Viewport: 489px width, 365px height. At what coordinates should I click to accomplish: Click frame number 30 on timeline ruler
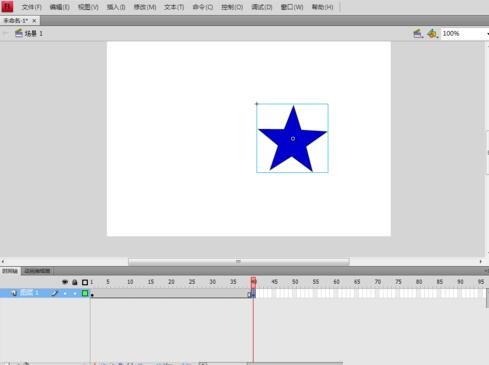(x=213, y=282)
